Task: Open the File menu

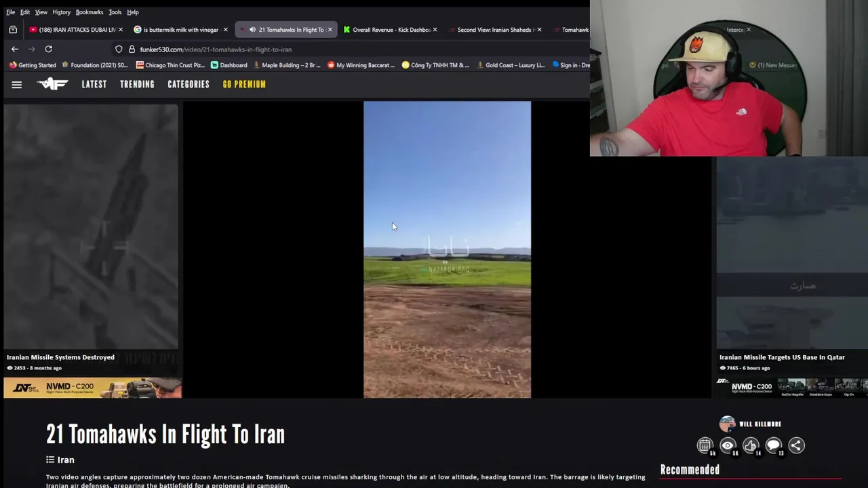Action: (x=11, y=12)
